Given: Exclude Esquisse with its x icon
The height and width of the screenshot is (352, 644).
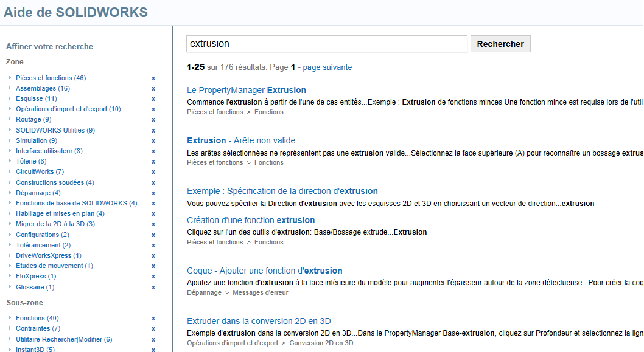Looking at the screenshot, I should click(x=153, y=99).
